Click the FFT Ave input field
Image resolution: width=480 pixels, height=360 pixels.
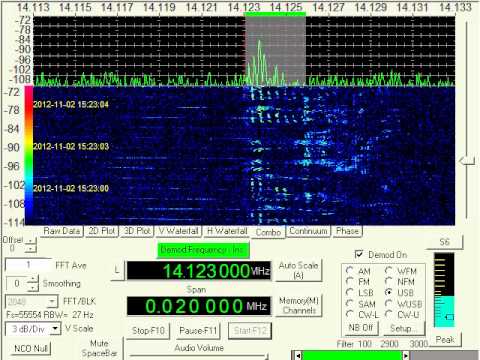[28, 265]
